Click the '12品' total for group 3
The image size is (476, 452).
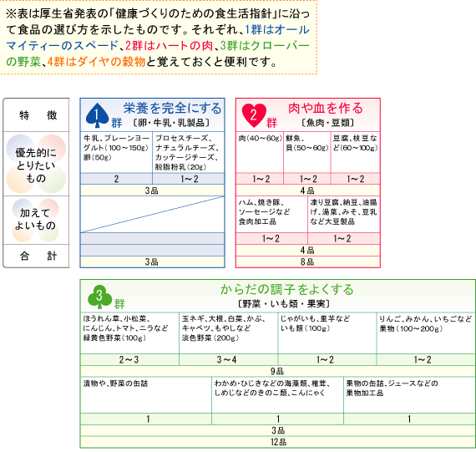pyautogui.click(x=278, y=442)
